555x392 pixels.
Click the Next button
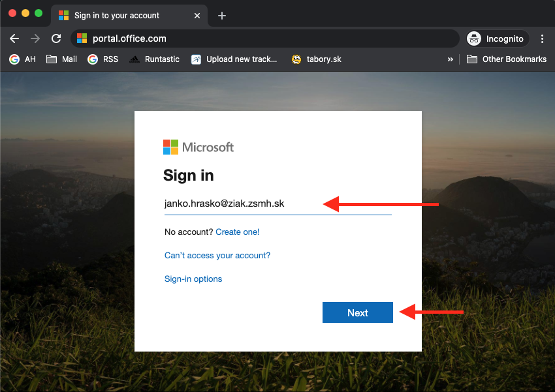357,312
